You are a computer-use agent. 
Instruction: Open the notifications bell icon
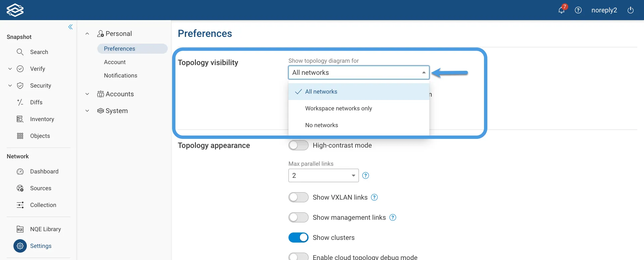(x=561, y=10)
